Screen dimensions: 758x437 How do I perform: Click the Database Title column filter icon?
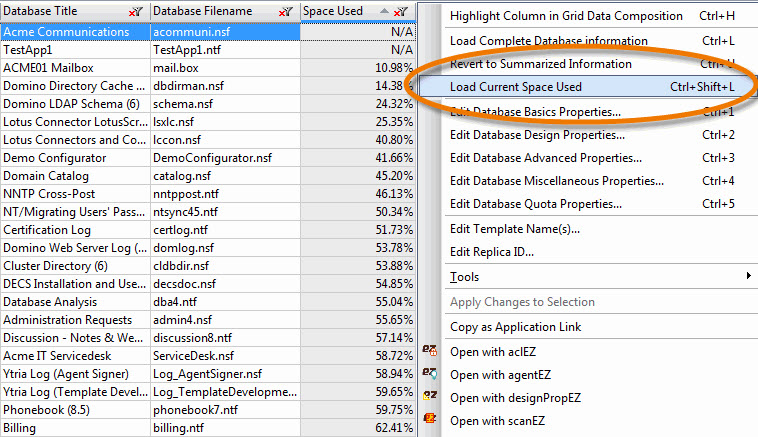click(135, 11)
